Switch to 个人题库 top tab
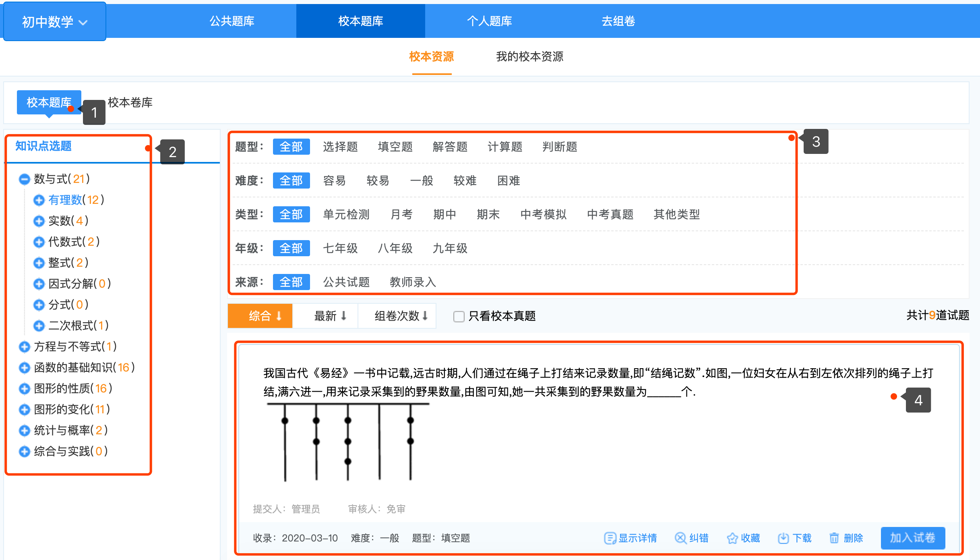This screenshot has height=560, width=980. pyautogui.click(x=489, y=21)
